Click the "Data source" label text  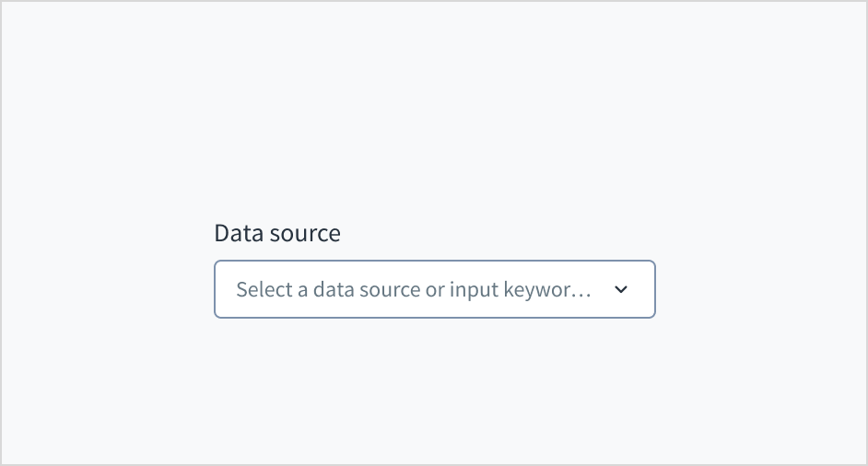pos(276,233)
